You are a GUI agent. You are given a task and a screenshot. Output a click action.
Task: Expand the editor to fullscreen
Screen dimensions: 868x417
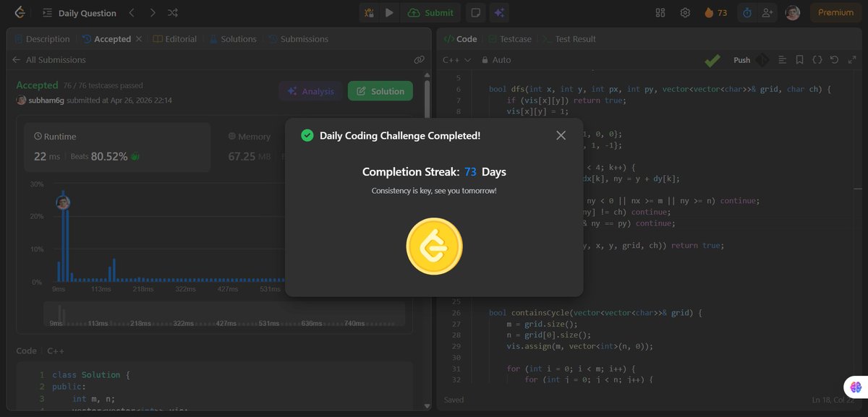click(851, 60)
